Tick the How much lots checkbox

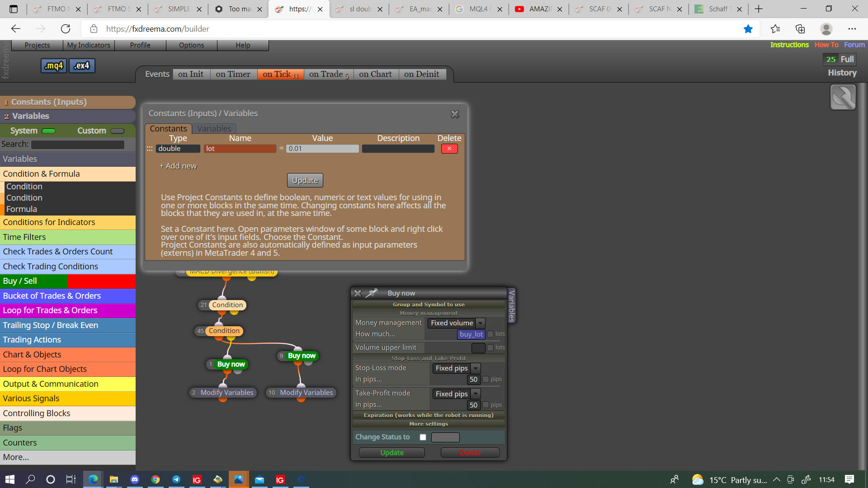pyautogui.click(x=490, y=334)
